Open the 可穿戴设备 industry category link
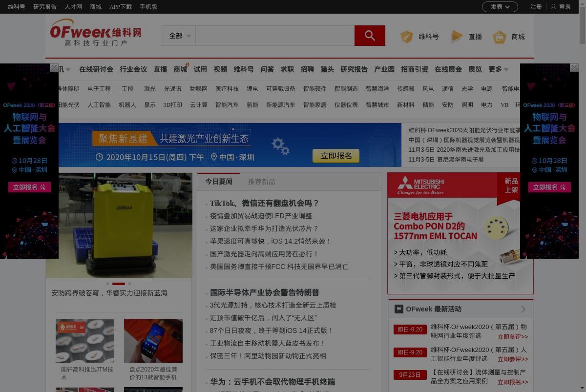 pyautogui.click(x=281, y=89)
